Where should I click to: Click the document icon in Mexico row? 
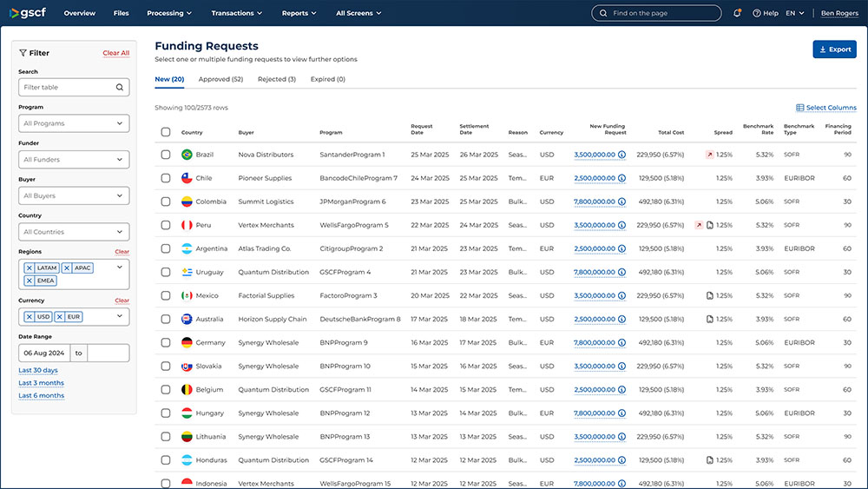click(x=709, y=295)
